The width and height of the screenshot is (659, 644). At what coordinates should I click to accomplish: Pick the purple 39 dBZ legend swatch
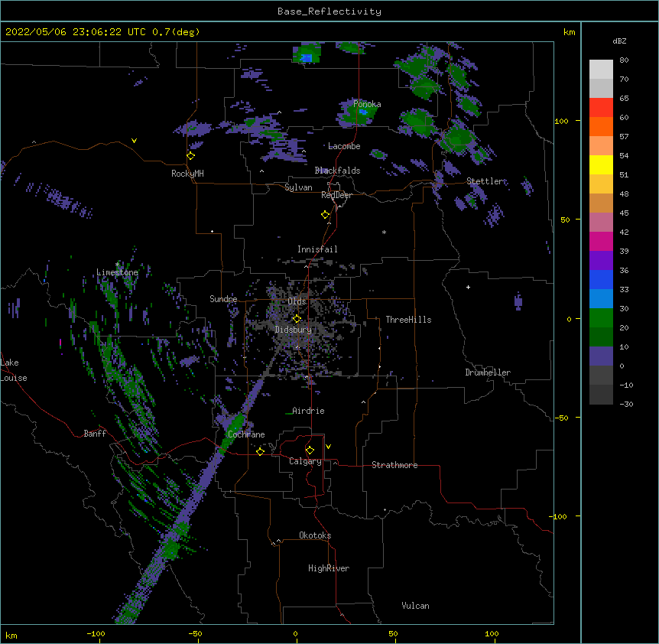(601, 260)
